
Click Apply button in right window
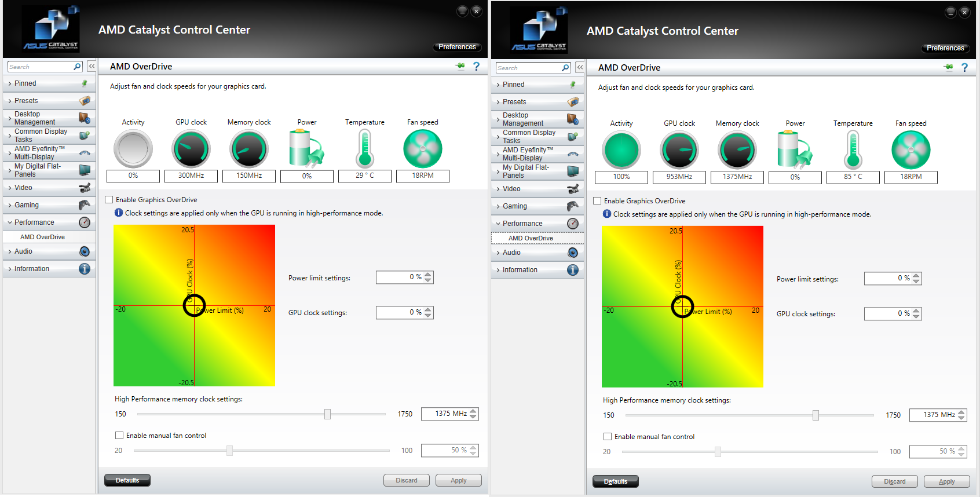pos(947,481)
